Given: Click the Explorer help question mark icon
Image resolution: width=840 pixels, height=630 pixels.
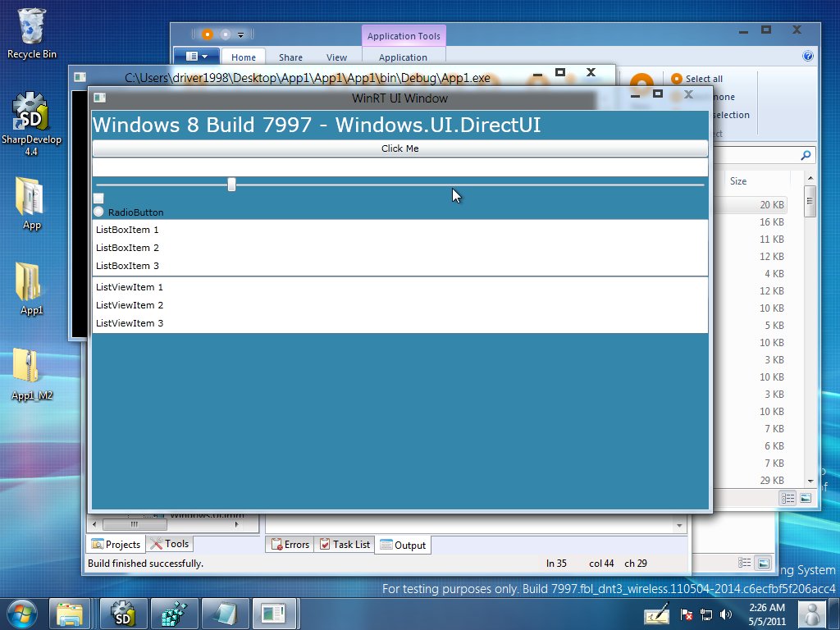Looking at the screenshot, I should pyautogui.click(x=808, y=56).
